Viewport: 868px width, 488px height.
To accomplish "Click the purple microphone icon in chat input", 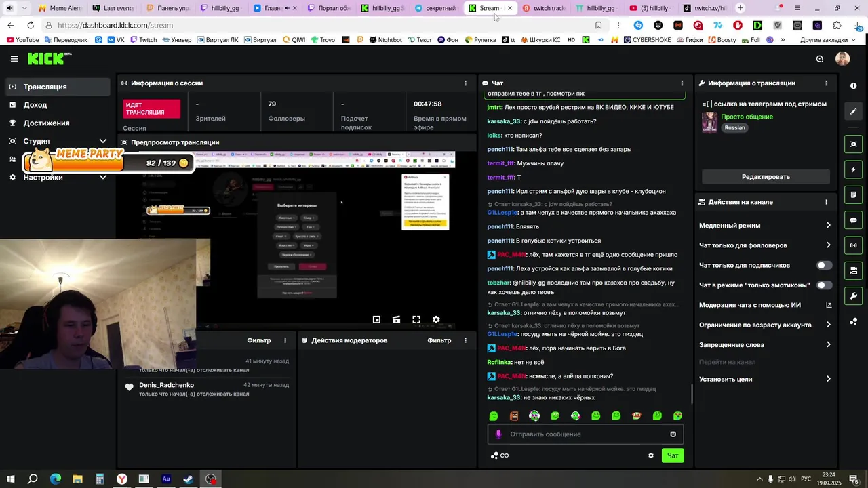I will point(498,434).
